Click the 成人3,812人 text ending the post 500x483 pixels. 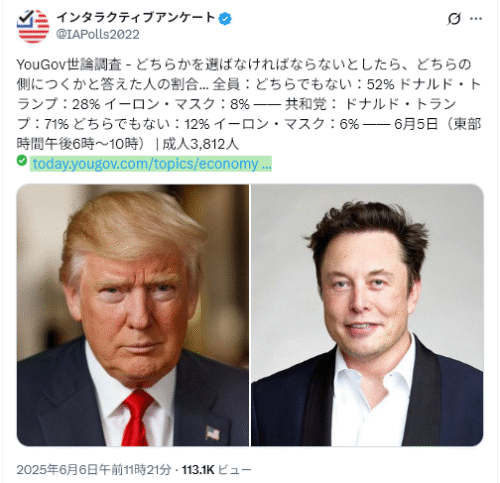pos(201,144)
